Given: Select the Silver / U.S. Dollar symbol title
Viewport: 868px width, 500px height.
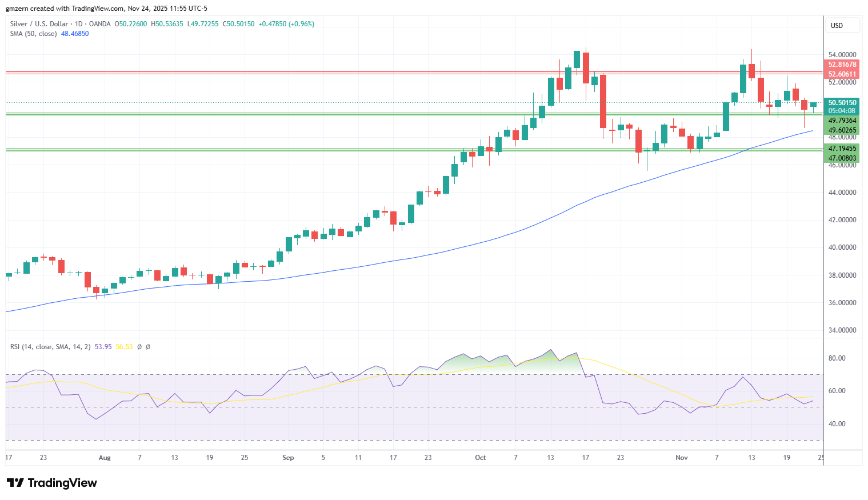Looking at the screenshot, I should (39, 24).
